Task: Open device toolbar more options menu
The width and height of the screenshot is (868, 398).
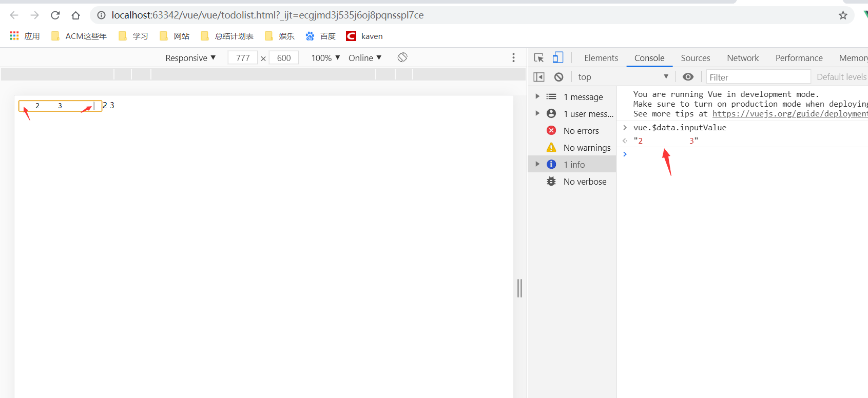Action: (513, 57)
